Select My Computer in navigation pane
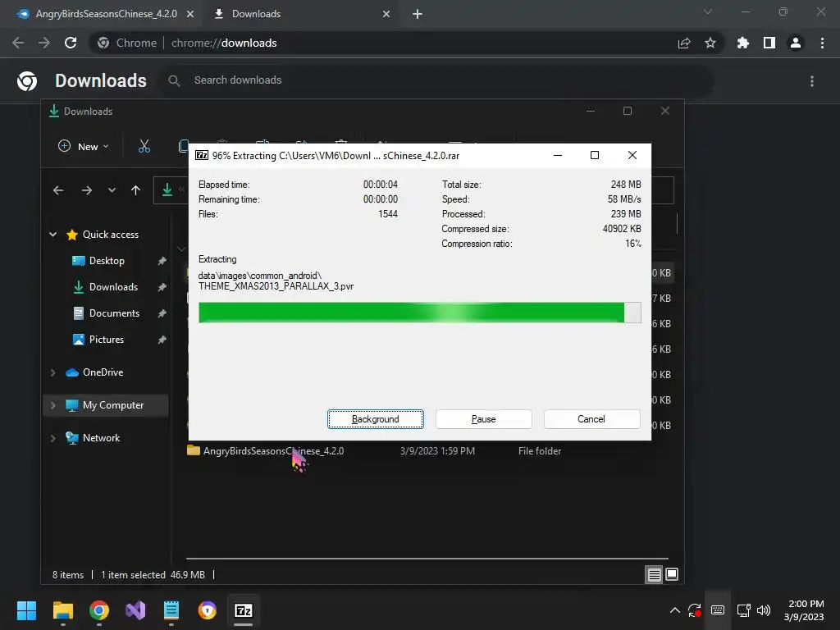 point(113,405)
